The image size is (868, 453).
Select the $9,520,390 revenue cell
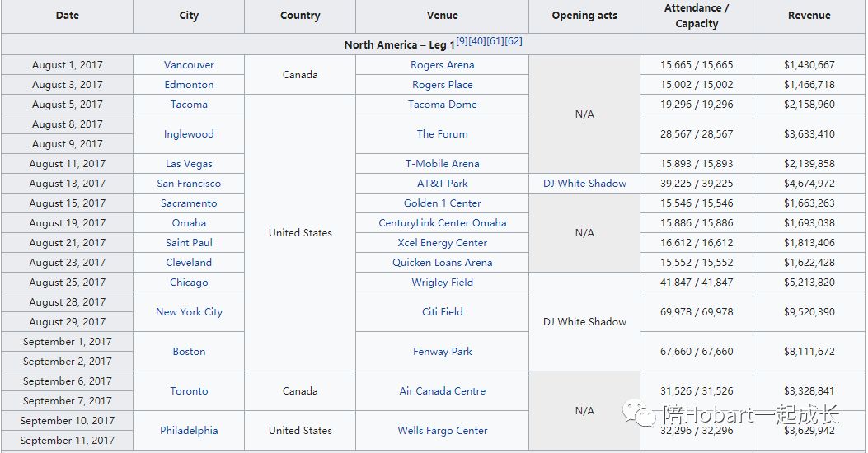click(x=809, y=312)
